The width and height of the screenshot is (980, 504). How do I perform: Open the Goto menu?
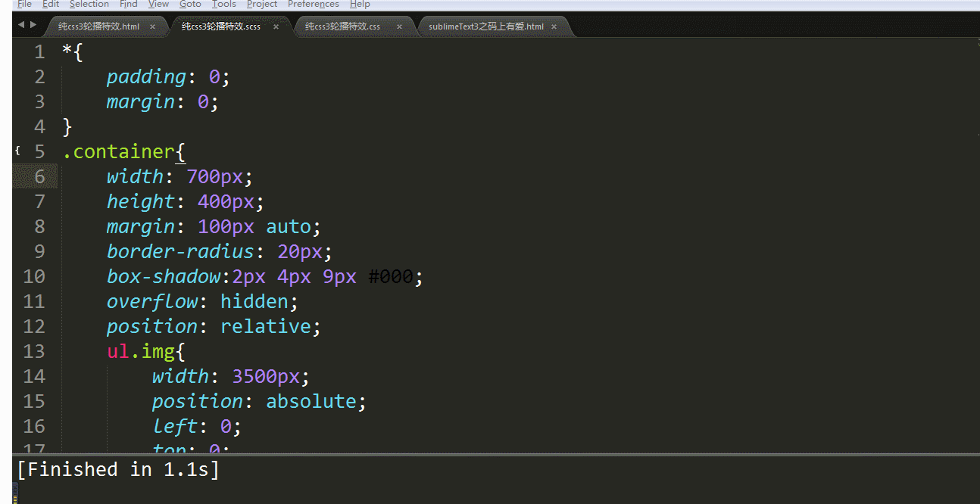[190, 4]
